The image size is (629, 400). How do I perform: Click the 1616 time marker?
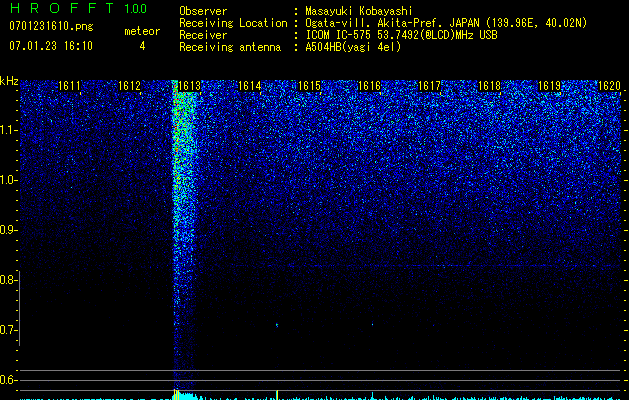point(369,86)
